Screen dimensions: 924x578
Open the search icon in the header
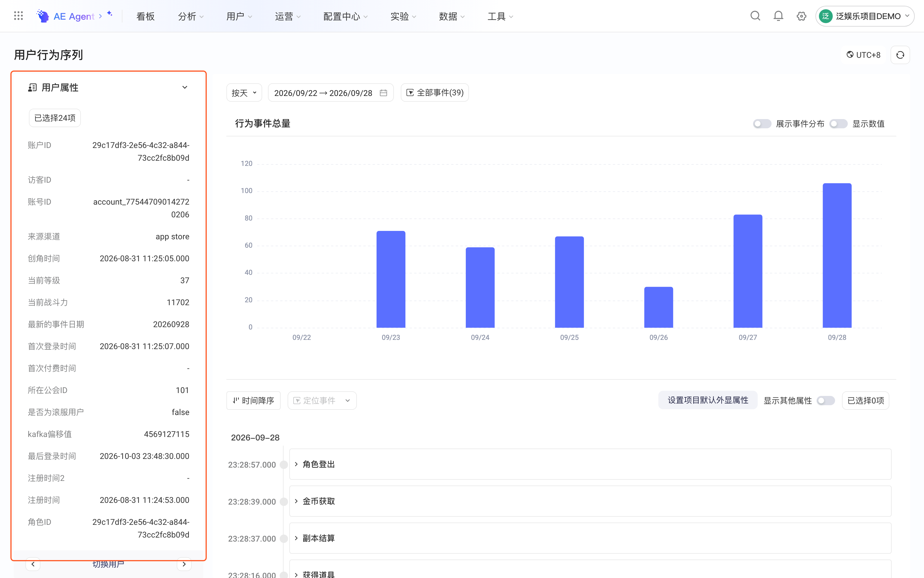click(755, 16)
